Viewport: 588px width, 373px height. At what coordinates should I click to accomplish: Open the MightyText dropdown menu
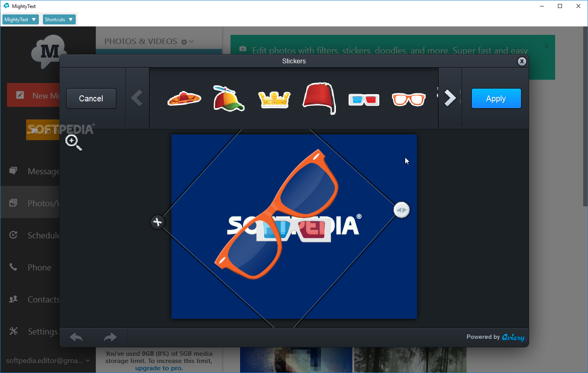point(20,19)
